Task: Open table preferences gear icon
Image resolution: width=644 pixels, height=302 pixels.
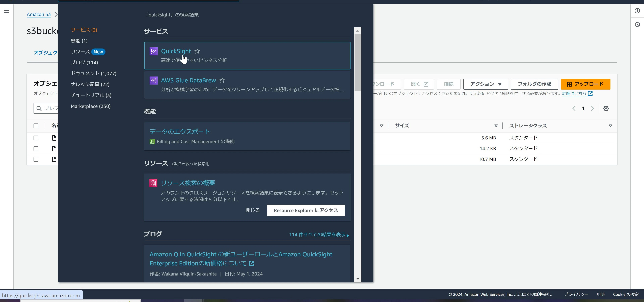Action: point(606,109)
